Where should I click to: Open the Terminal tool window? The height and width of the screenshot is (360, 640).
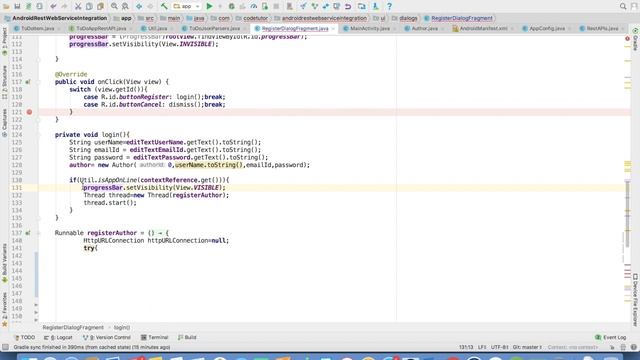click(155, 338)
